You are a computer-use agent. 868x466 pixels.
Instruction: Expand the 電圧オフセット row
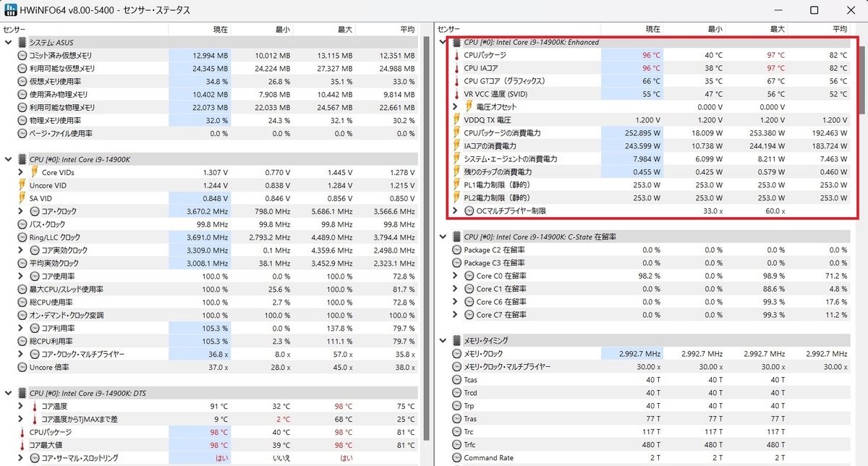pyautogui.click(x=454, y=107)
